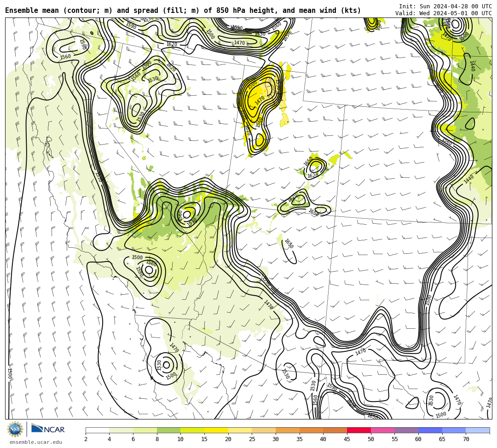Click the NCAR logo
Screen dimensions: 497x448
pos(48,429)
